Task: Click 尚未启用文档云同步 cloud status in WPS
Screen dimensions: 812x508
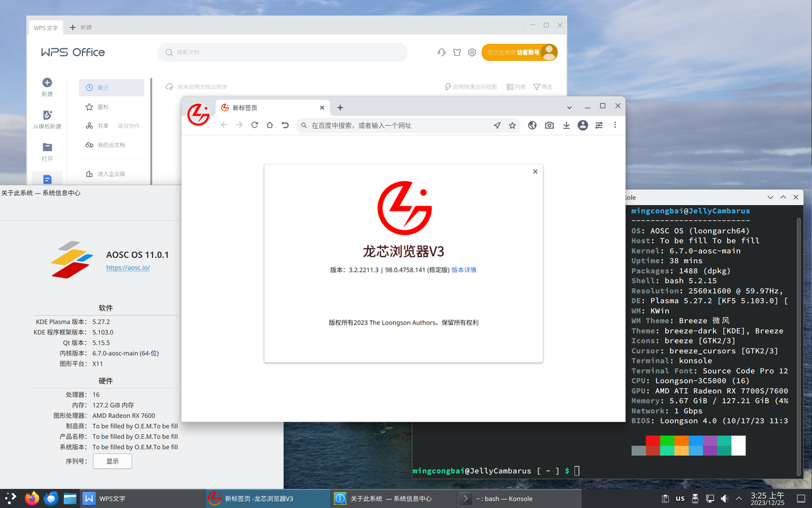Action: [x=196, y=86]
